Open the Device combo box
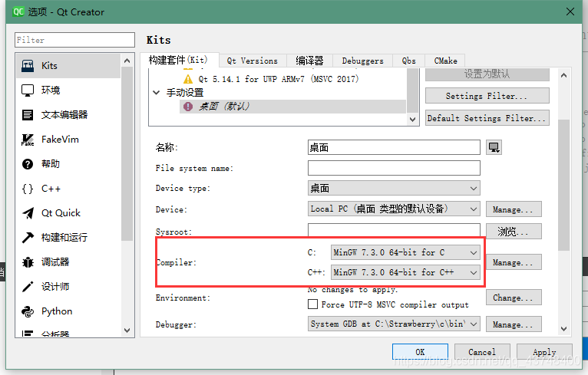The width and height of the screenshot is (588, 375). click(x=394, y=209)
